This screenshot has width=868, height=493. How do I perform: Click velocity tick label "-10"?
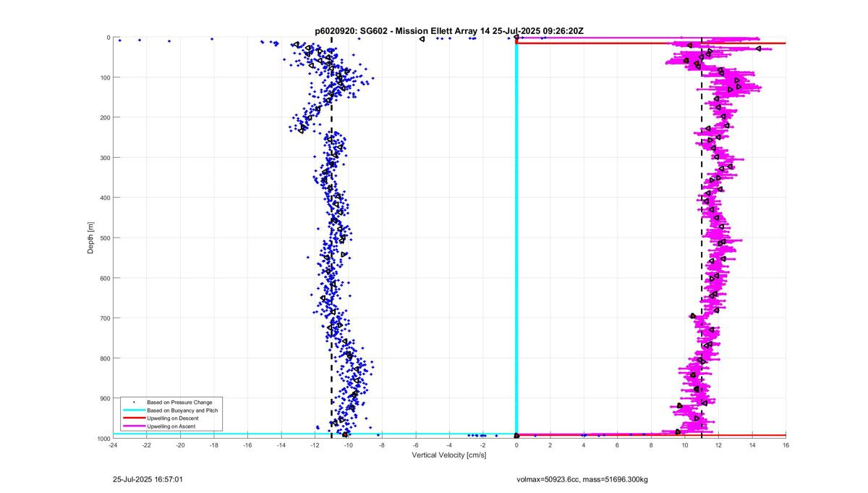[349, 444]
